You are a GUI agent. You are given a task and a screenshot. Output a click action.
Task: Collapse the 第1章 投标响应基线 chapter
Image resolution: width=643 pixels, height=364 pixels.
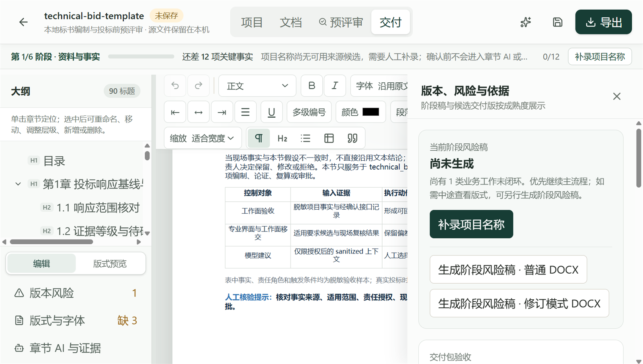18,184
